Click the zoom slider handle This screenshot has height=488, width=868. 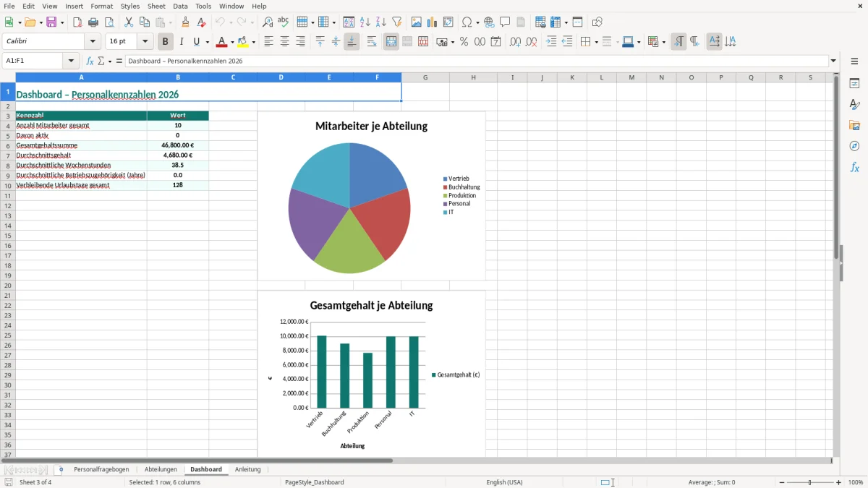click(810, 482)
